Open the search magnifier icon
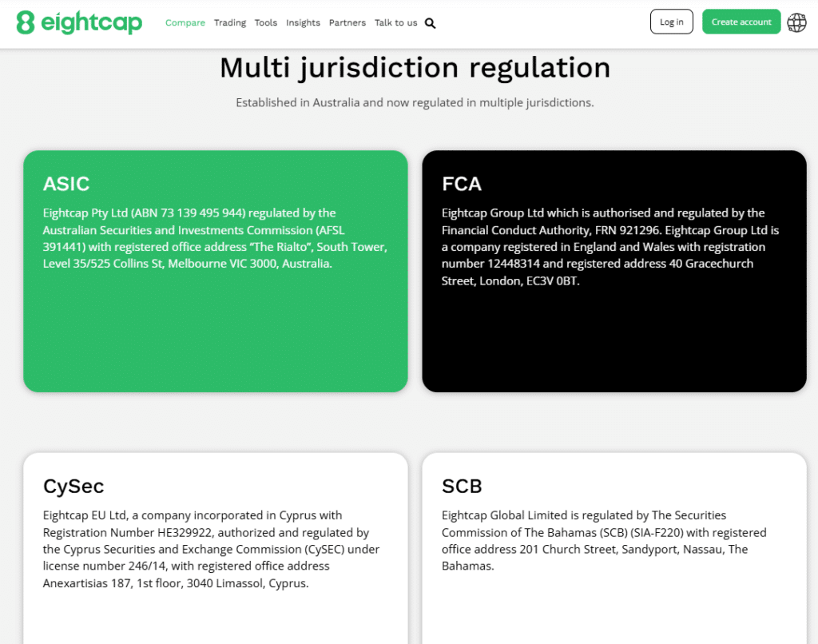The width and height of the screenshot is (818, 644). tap(430, 23)
